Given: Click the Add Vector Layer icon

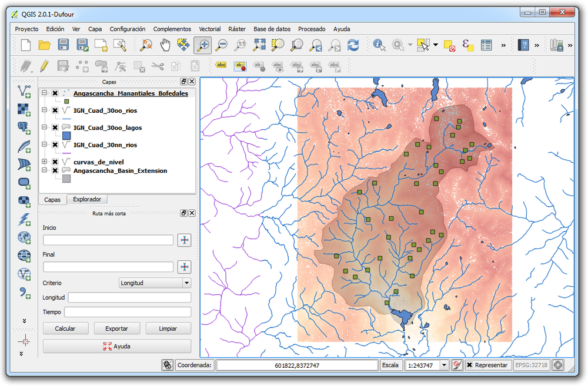Looking at the screenshot, I should 24,91.
